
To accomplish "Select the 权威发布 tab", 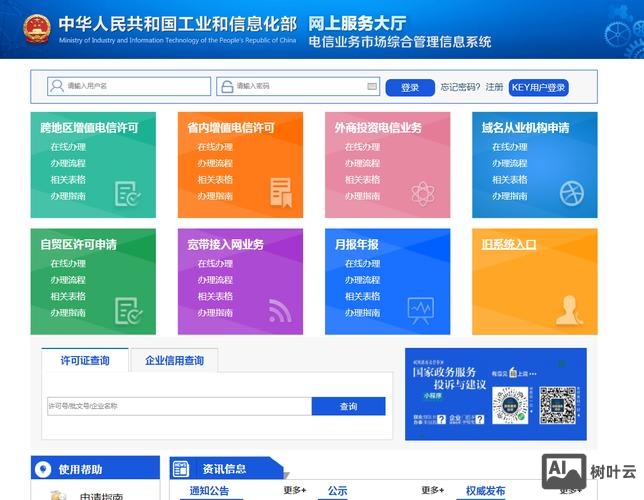I will [x=485, y=491].
